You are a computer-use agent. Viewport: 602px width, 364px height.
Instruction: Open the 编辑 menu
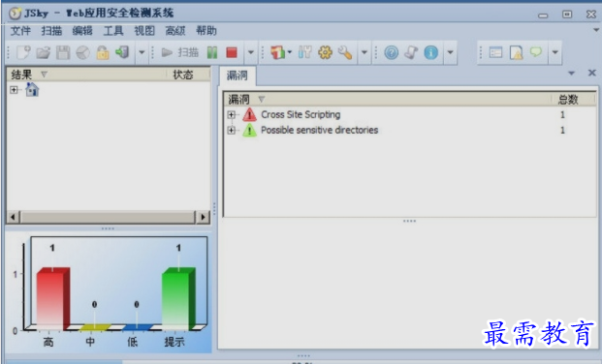(82, 31)
